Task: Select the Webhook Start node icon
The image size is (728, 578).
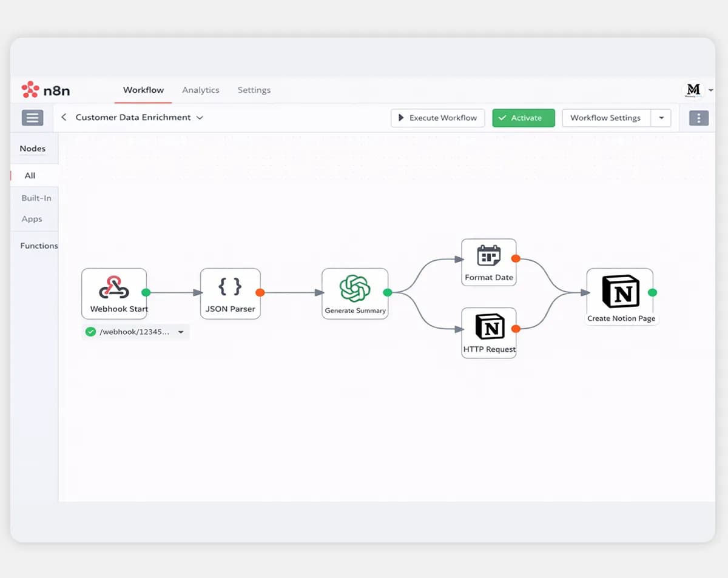Action: click(x=114, y=287)
